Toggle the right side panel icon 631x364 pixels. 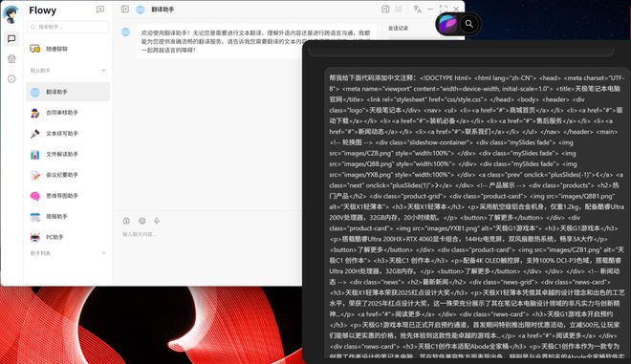point(385,9)
